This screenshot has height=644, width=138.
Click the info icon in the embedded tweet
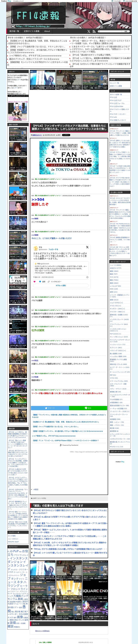(87, 277)
